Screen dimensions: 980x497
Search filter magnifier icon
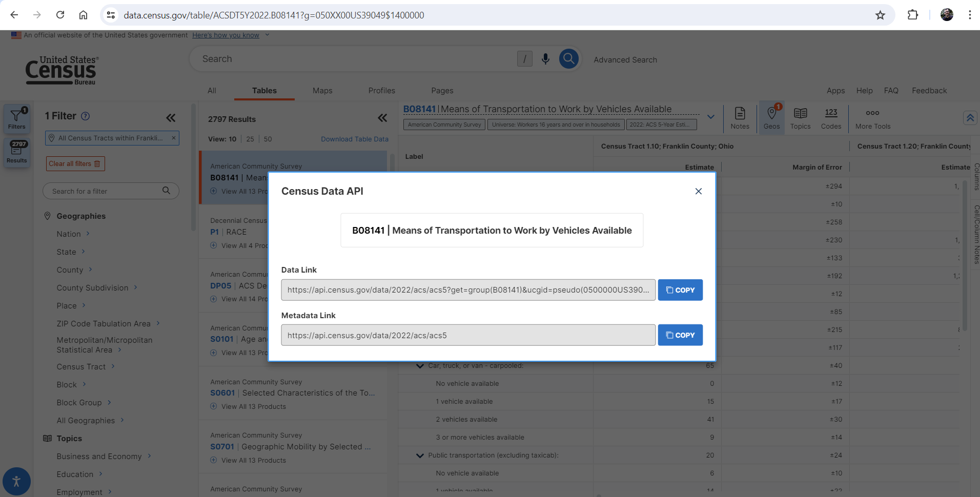[166, 191]
